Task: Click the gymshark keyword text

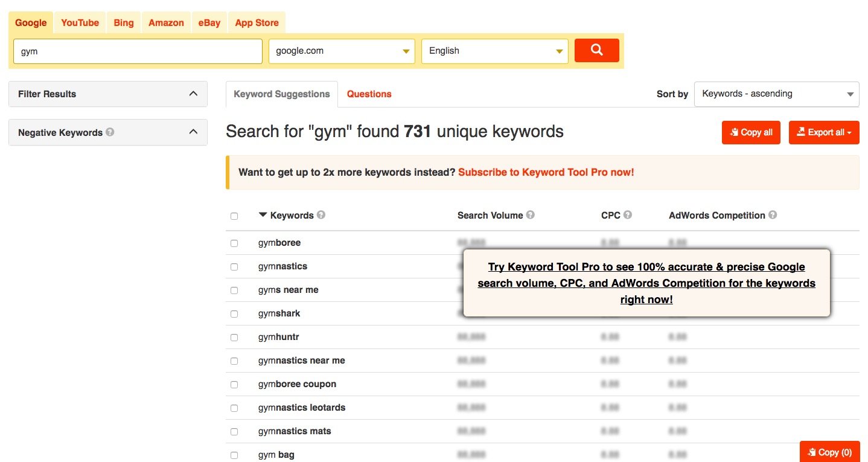Action: point(279,313)
